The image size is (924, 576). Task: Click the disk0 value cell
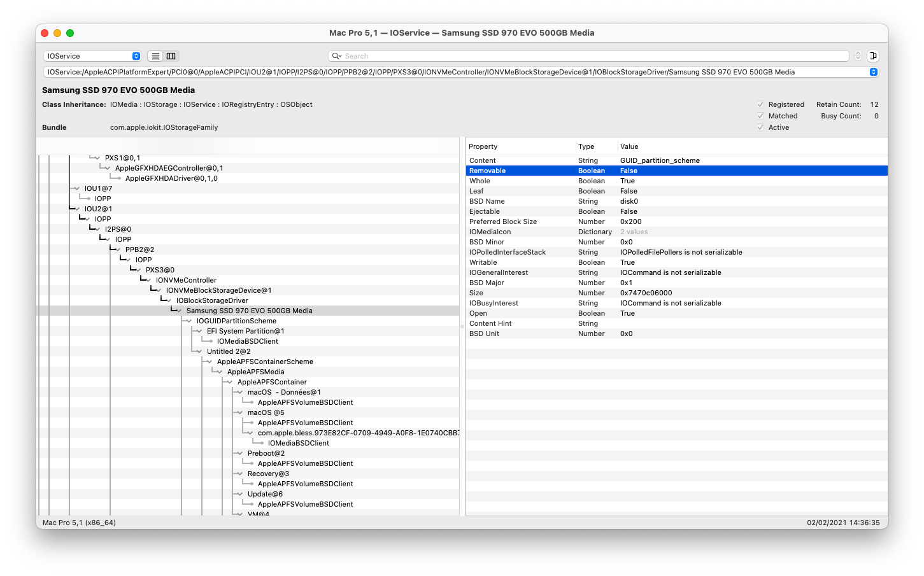pyautogui.click(x=629, y=201)
